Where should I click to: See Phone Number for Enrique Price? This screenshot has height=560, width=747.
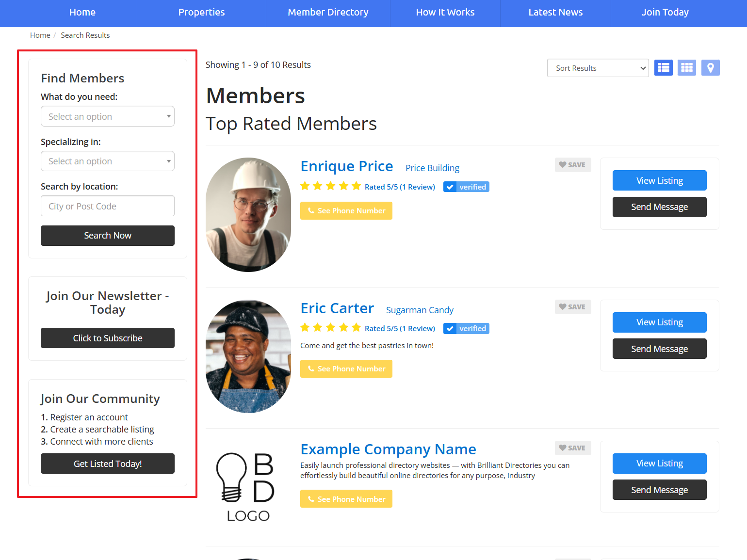coord(346,211)
